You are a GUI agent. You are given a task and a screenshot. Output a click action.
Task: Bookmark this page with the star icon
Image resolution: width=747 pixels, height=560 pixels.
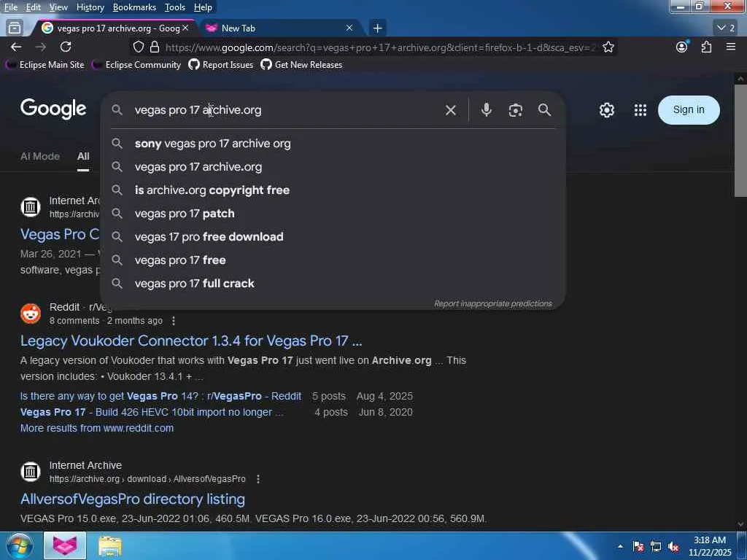tap(608, 47)
